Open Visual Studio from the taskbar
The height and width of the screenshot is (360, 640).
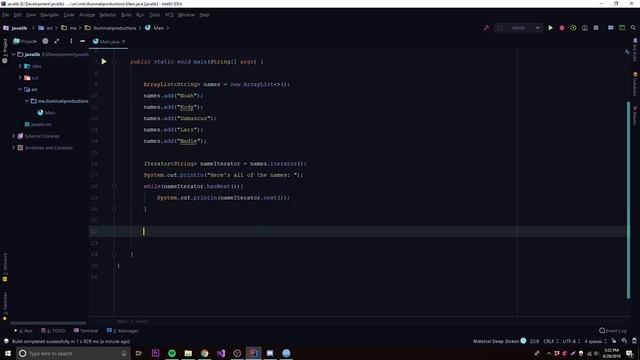pos(221,353)
